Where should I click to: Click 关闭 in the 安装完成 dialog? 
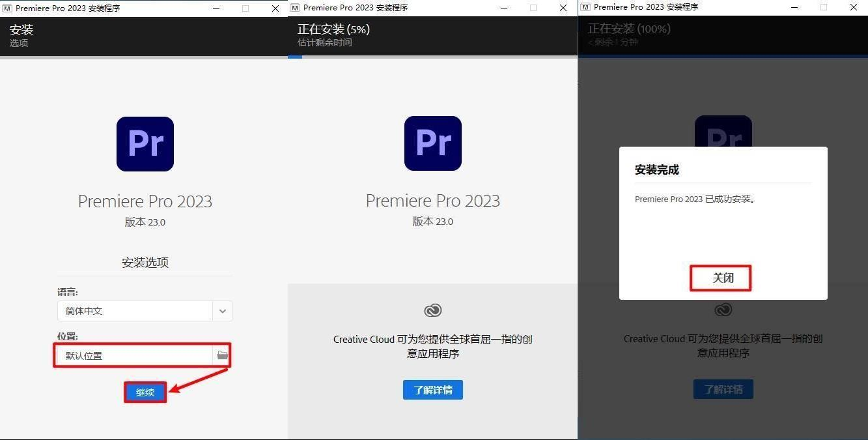[721, 278]
